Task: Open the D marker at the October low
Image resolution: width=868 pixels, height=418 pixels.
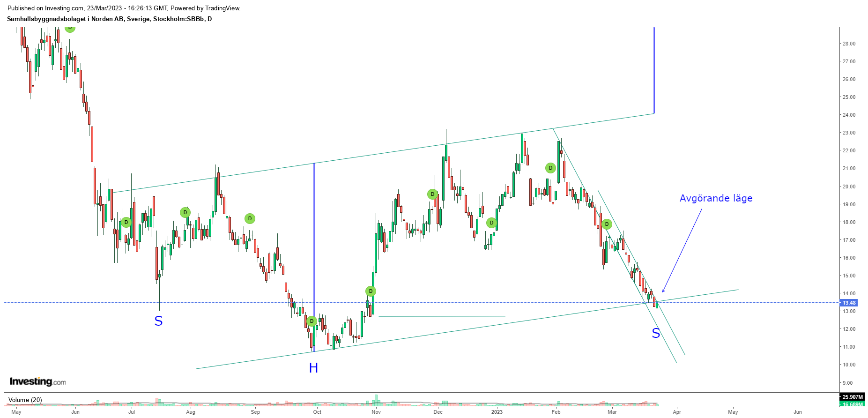Action: 312,321
